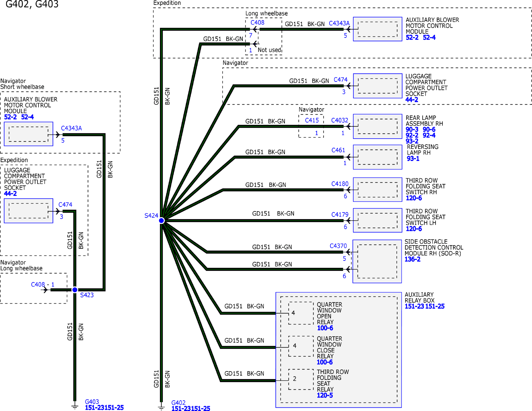Click the 'REVERSING LAMP RH' label
Image resolution: width=532 pixels, height=411 pixels.
pyautogui.click(x=423, y=149)
